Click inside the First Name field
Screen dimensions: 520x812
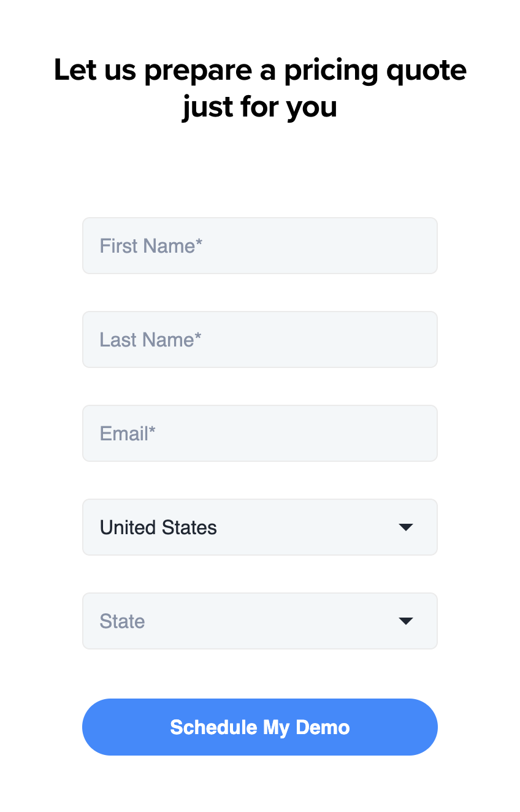[260, 245]
